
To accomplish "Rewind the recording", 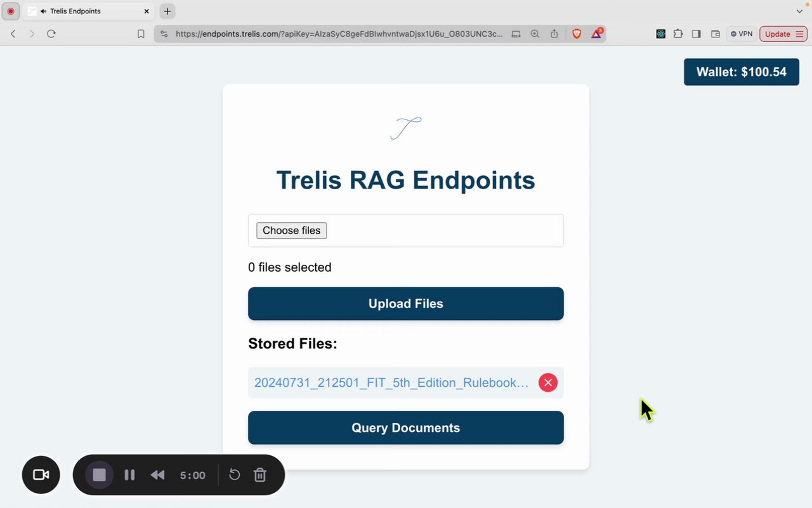I will [x=157, y=475].
